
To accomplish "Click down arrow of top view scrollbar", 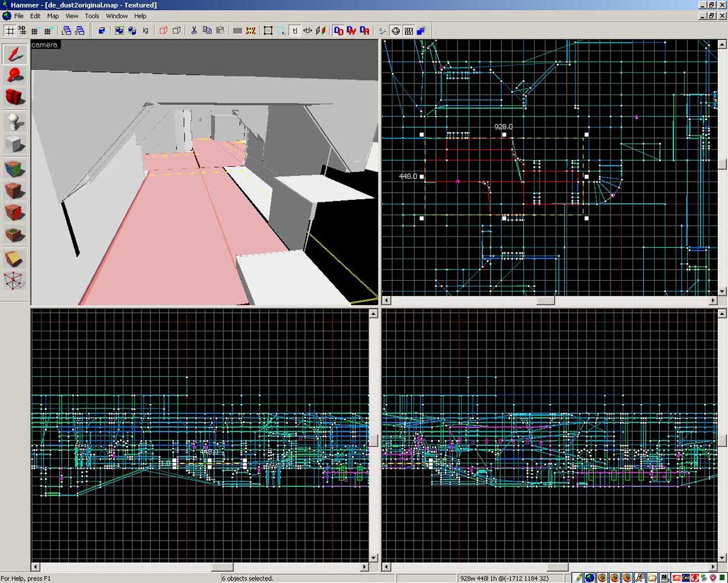I will coord(722,291).
